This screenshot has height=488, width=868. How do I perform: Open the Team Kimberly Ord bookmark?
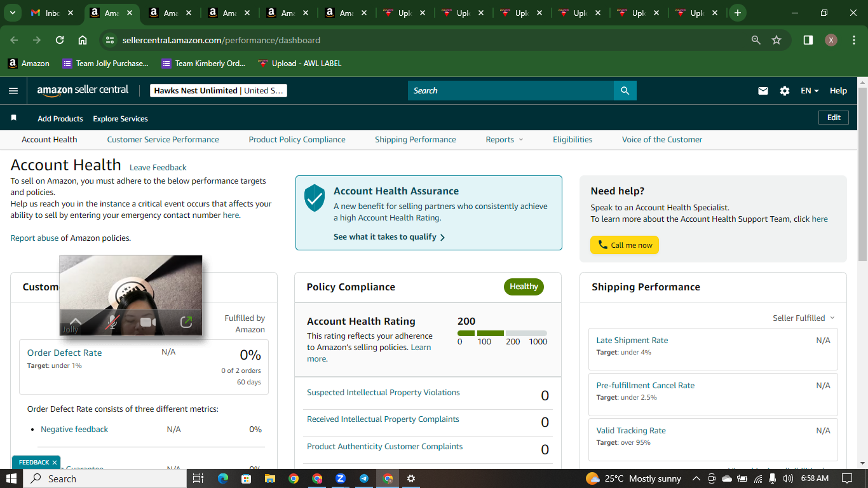[203, 64]
